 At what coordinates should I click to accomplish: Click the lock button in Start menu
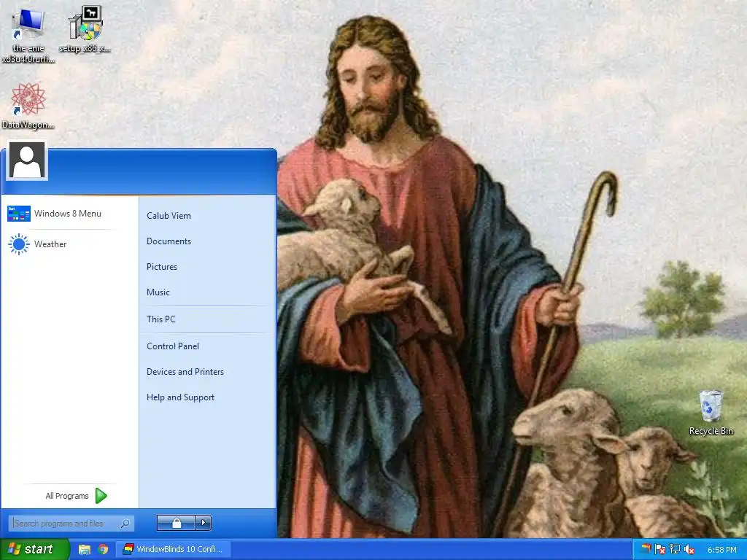tap(176, 523)
